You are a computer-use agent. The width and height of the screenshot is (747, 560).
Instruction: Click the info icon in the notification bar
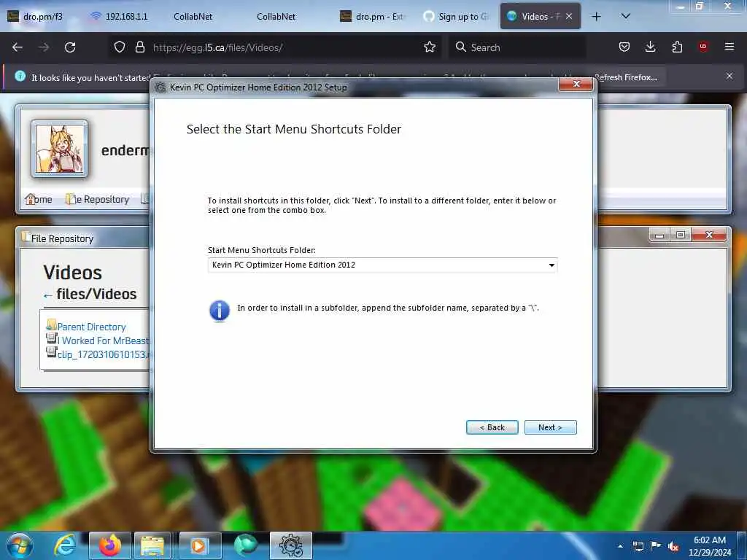click(20, 76)
